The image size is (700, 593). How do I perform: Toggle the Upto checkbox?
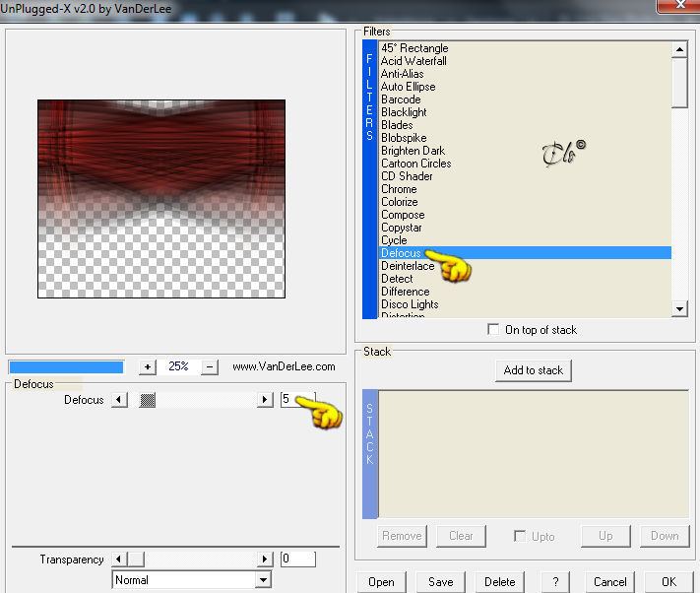(x=520, y=536)
